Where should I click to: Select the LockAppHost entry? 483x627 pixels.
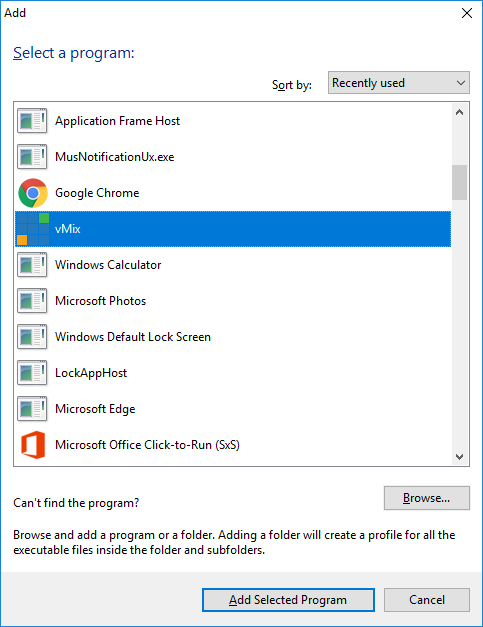(x=233, y=373)
